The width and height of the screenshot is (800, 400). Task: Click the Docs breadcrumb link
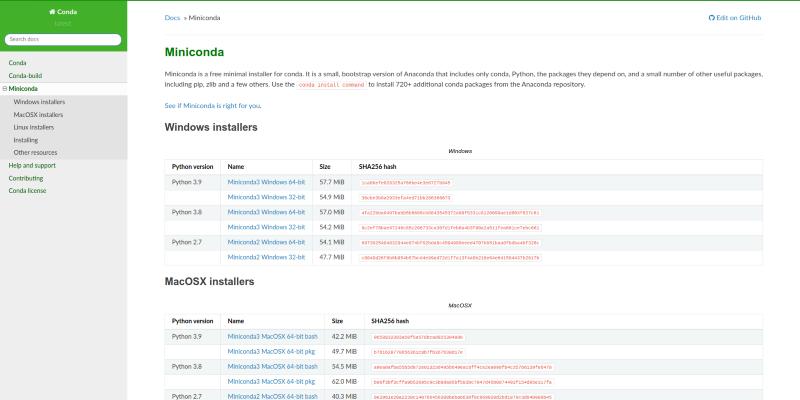(172, 18)
